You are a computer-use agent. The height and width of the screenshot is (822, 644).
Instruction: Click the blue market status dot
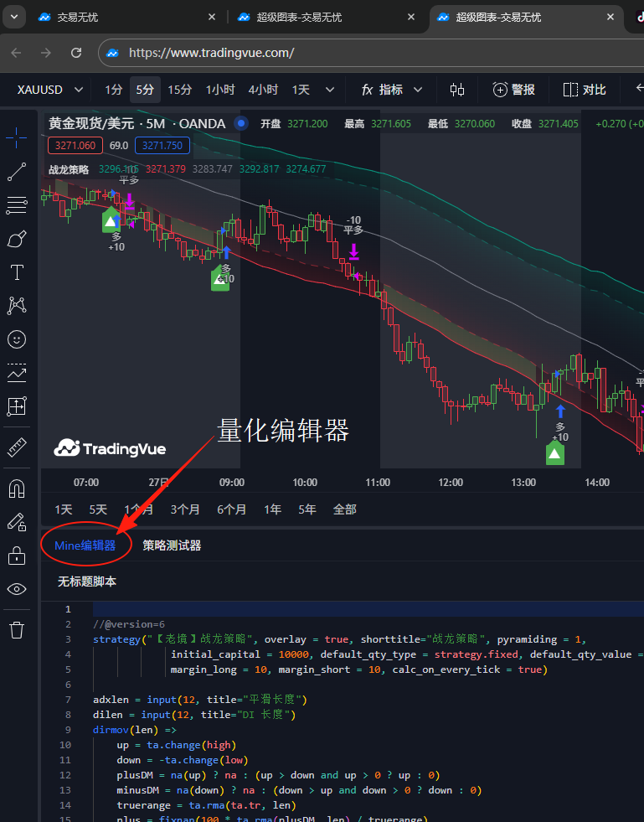pos(241,124)
